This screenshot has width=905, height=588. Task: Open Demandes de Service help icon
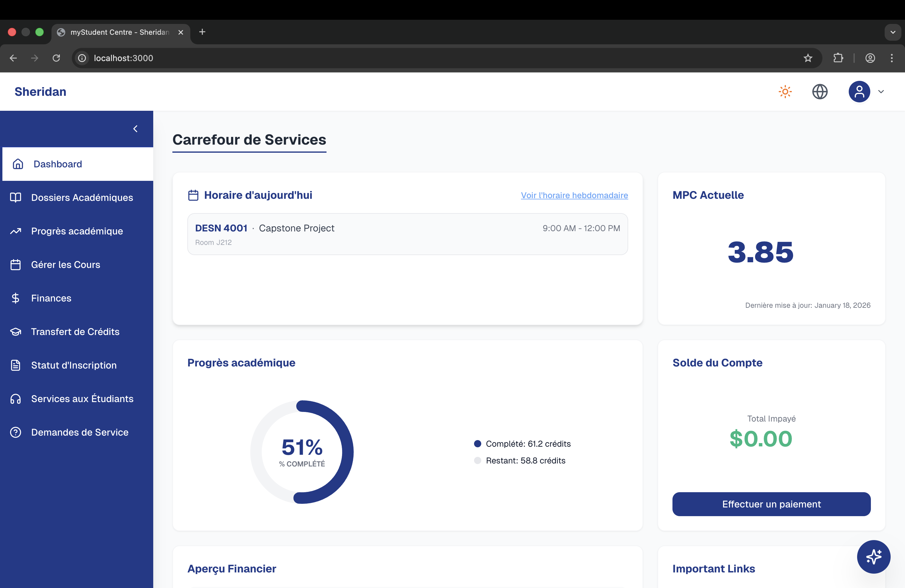[x=16, y=432]
